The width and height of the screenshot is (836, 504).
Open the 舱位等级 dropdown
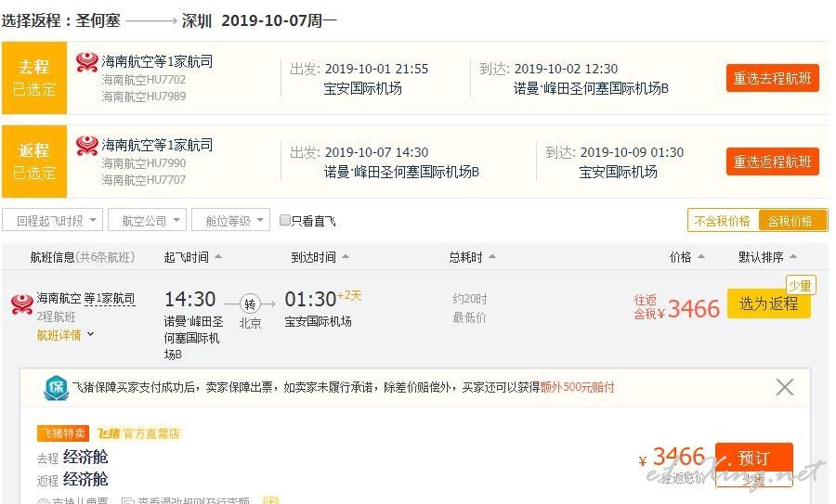coord(231,220)
